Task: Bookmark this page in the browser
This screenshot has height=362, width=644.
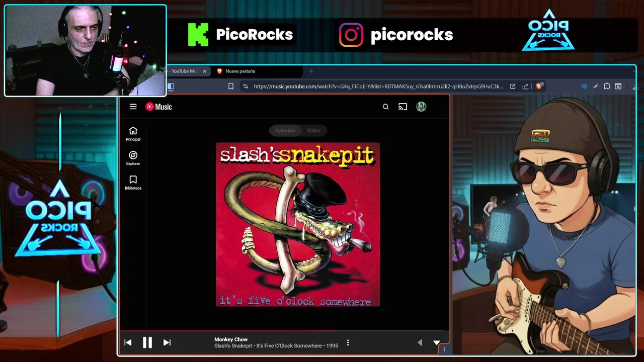Action: [231, 86]
